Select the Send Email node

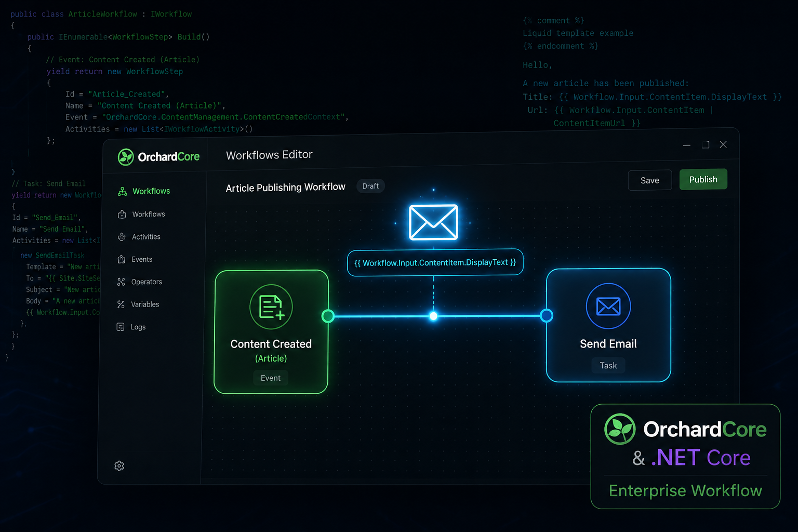[x=608, y=325]
